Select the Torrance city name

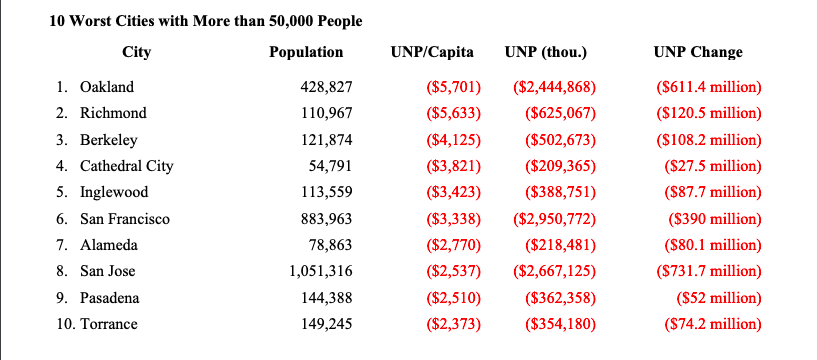pyautogui.click(x=109, y=324)
